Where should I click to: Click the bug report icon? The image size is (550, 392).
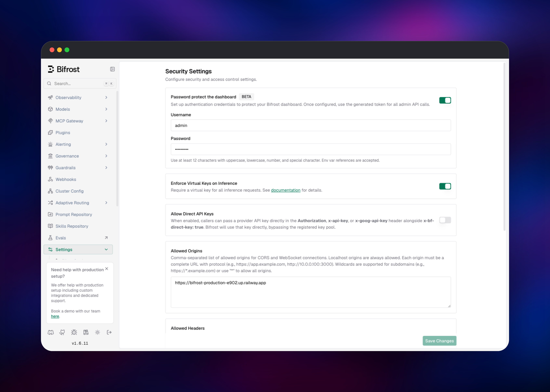tap(74, 332)
